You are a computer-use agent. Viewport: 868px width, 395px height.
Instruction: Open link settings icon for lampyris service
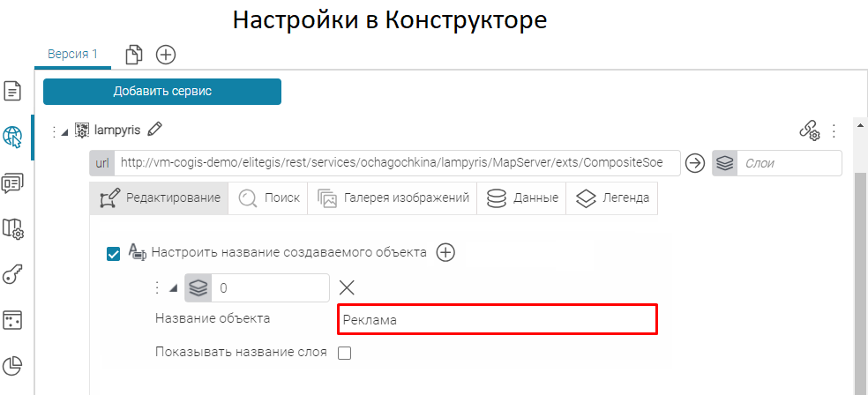pos(809,130)
